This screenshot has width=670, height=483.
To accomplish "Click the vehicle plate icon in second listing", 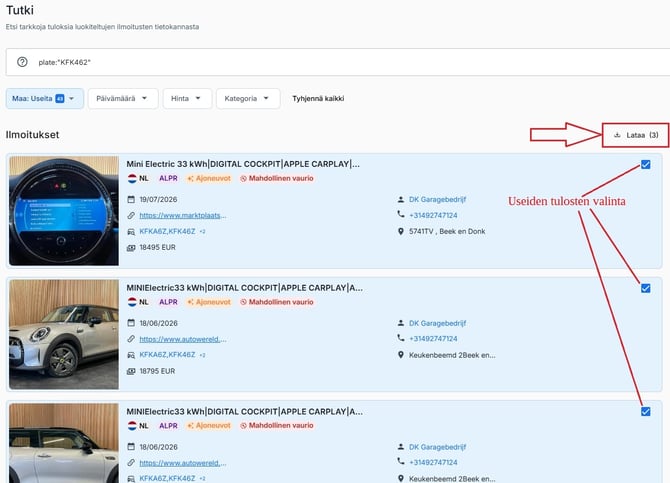I will tap(131, 355).
